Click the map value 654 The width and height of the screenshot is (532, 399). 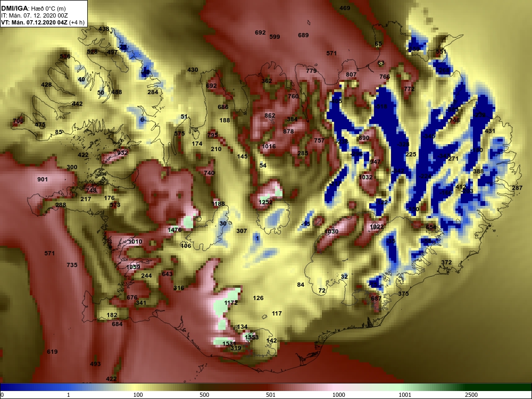point(431,227)
